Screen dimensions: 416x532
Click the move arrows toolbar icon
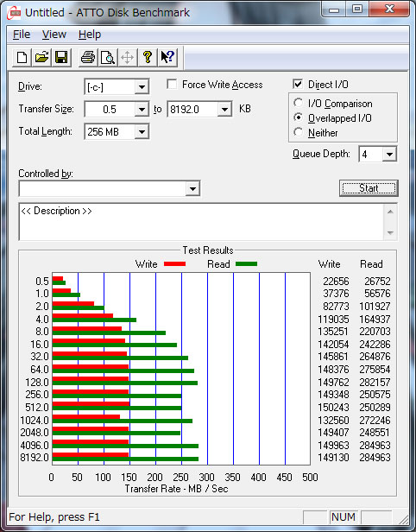click(128, 57)
